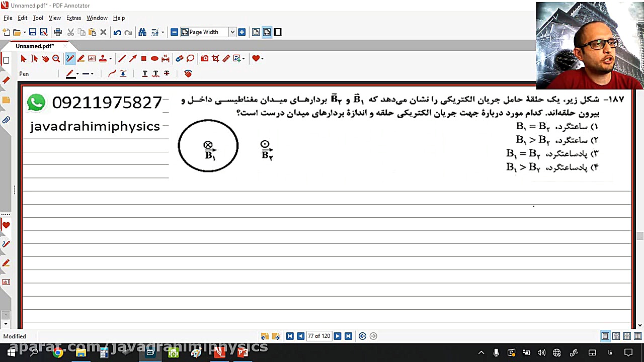Toggle full screen page view mode
Screen dimensions: 644x362
click(x=278, y=32)
